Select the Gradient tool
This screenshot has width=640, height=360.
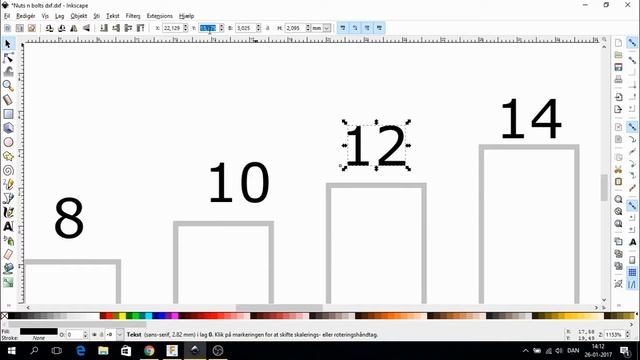click(x=8, y=282)
